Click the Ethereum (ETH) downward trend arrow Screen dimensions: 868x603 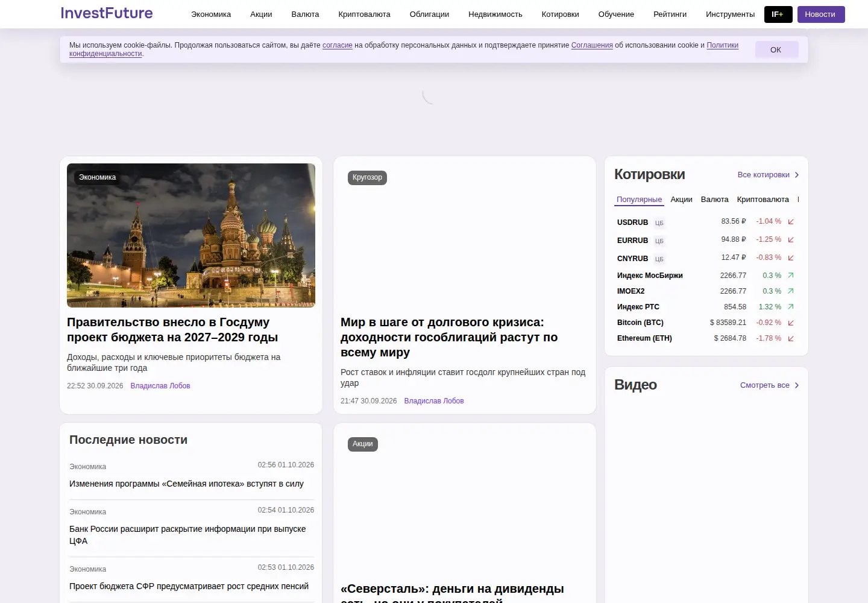pos(791,338)
